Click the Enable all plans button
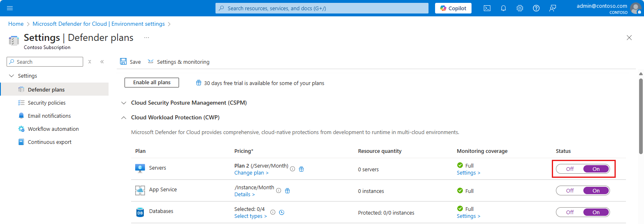Image resolution: width=644 pixels, height=224 pixels. point(152,83)
